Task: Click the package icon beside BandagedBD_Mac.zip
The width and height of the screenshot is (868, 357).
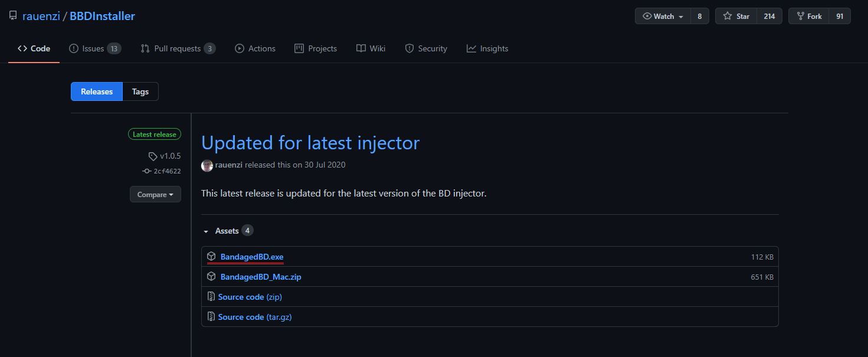Action: tap(211, 277)
